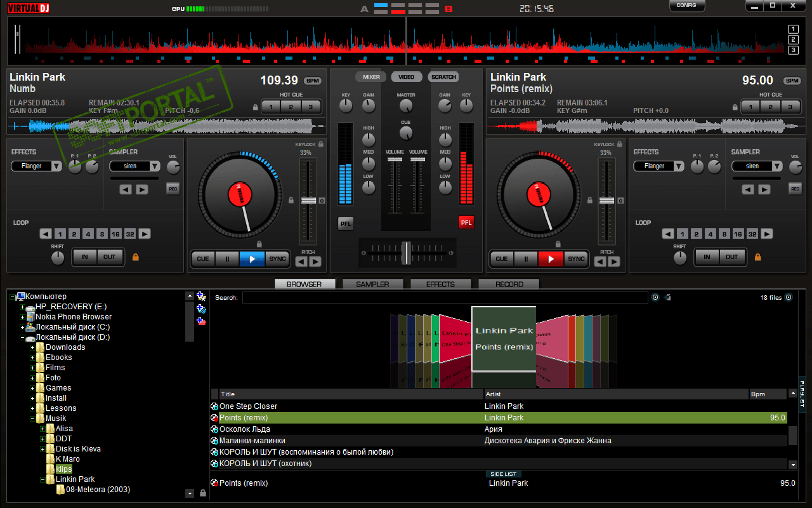The height and width of the screenshot is (508, 812).
Task: Click the right deck sampler REC button
Action: click(795, 189)
